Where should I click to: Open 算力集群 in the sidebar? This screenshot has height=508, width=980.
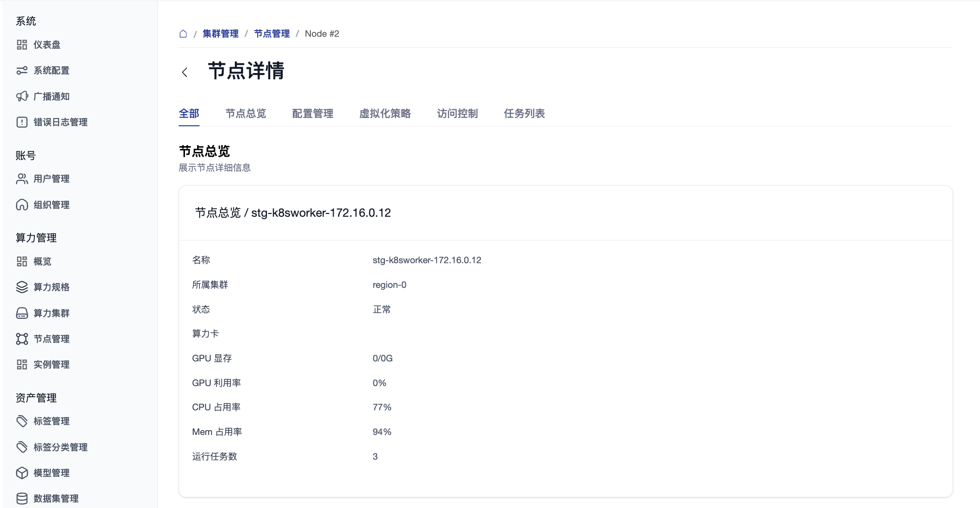[51, 313]
